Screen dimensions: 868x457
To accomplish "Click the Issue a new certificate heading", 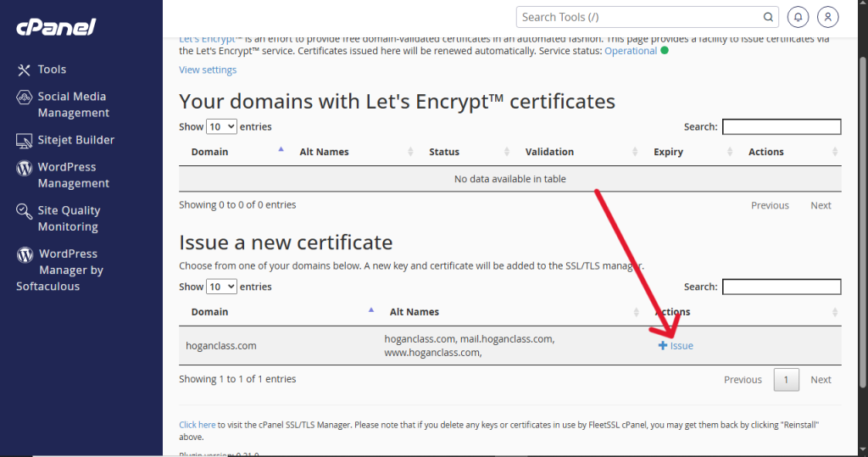I will (x=286, y=242).
